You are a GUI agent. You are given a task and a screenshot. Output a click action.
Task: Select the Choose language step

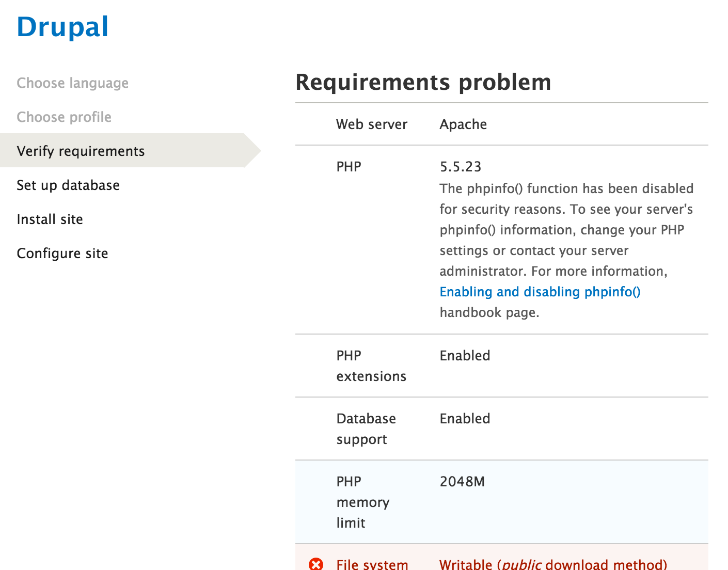[72, 83]
